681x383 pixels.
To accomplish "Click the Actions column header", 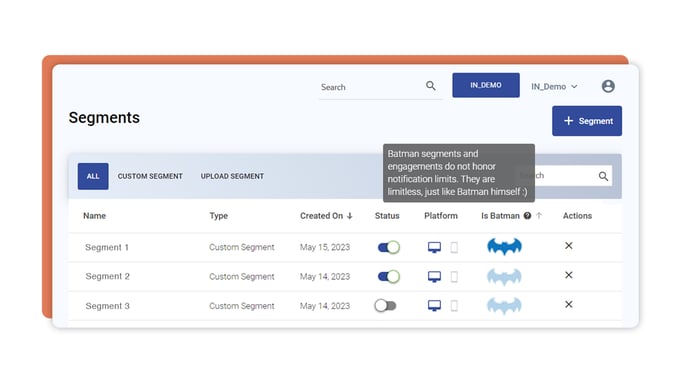I will [x=577, y=216].
